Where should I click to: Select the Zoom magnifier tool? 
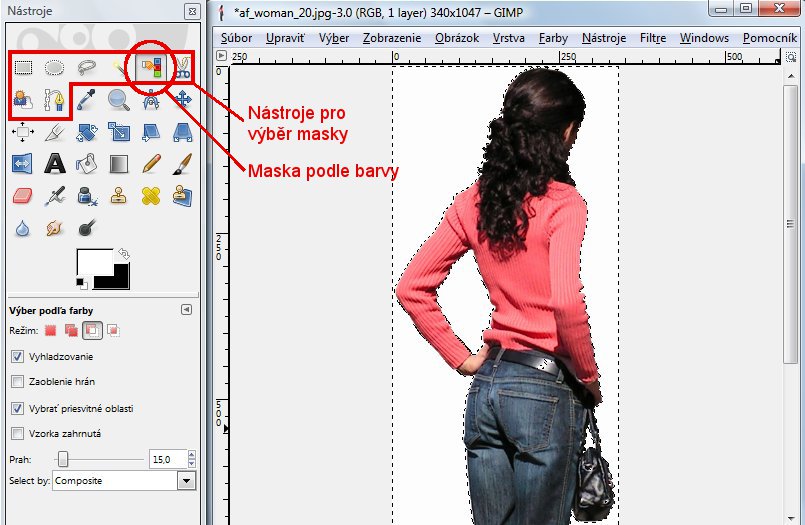point(119,100)
